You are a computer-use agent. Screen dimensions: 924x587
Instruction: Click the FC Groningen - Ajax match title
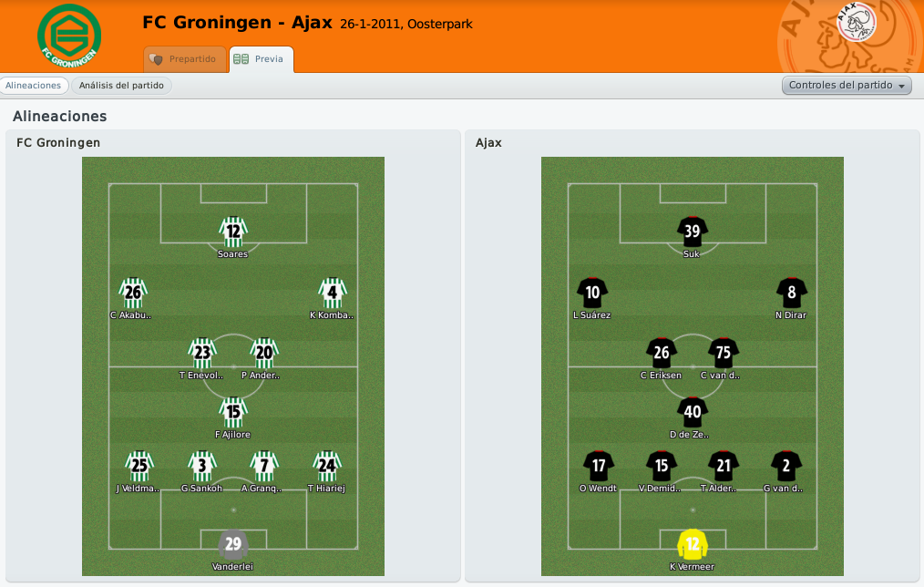pyautogui.click(x=238, y=23)
